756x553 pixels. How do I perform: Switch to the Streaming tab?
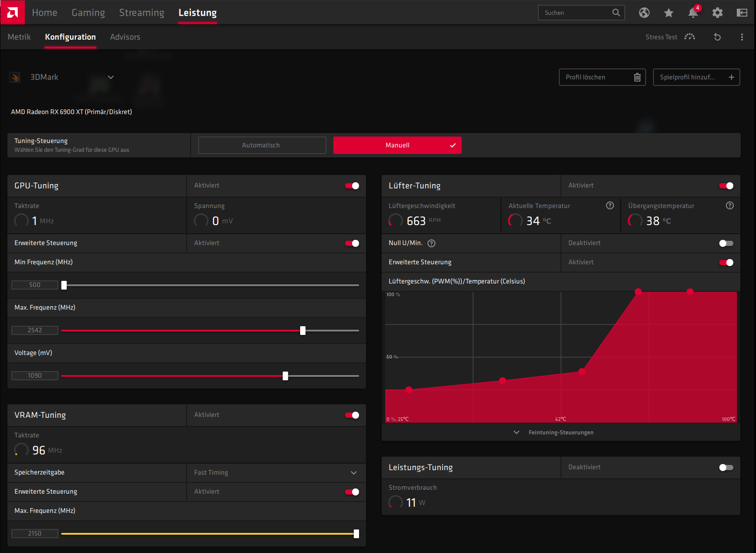click(x=142, y=13)
